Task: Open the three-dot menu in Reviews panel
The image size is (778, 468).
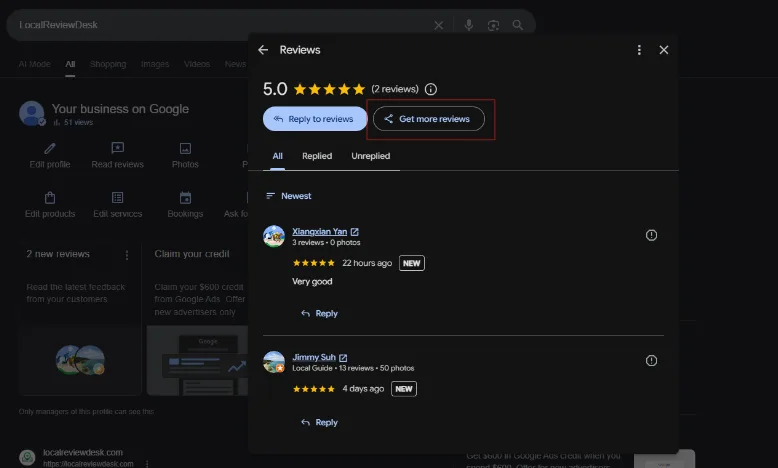Action: tap(639, 50)
